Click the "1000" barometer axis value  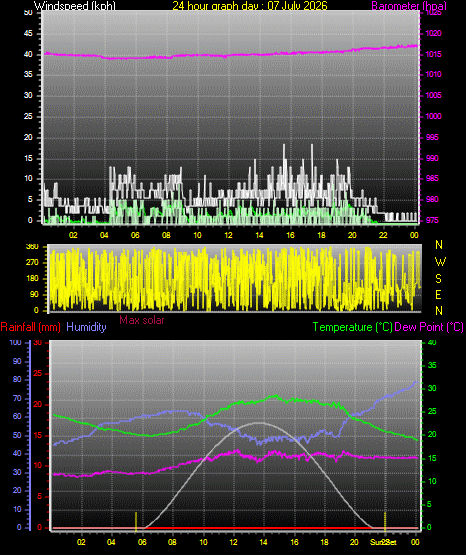pos(433,116)
